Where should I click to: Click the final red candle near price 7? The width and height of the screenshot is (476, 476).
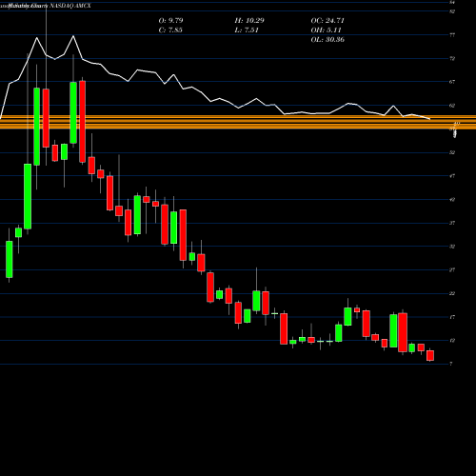pyautogui.click(x=430, y=355)
